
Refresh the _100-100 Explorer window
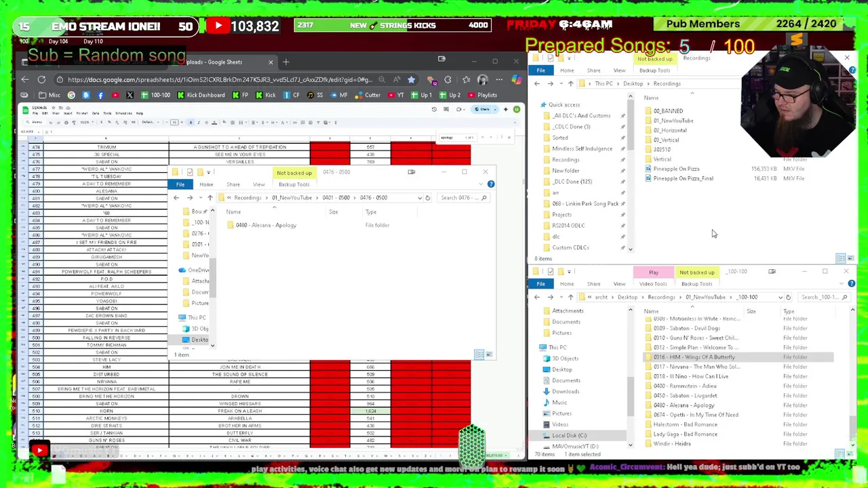point(788,297)
